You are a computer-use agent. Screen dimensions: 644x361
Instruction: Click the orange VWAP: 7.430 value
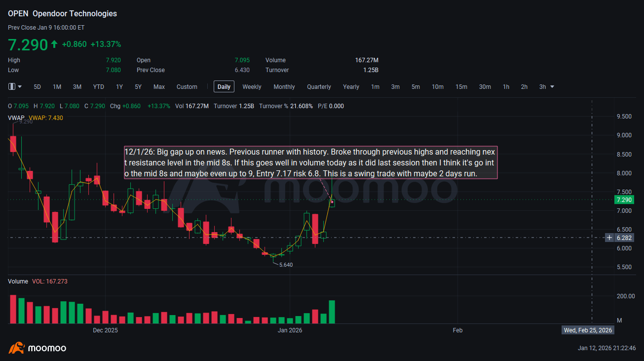click(46, 118)
